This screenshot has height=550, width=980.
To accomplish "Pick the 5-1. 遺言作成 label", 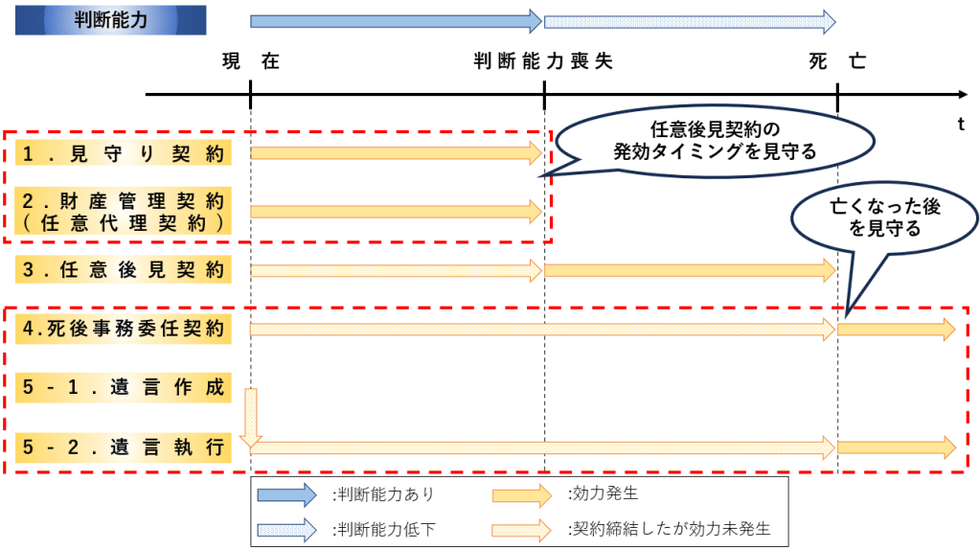I will pyautogui.click(x=124, y=388).
